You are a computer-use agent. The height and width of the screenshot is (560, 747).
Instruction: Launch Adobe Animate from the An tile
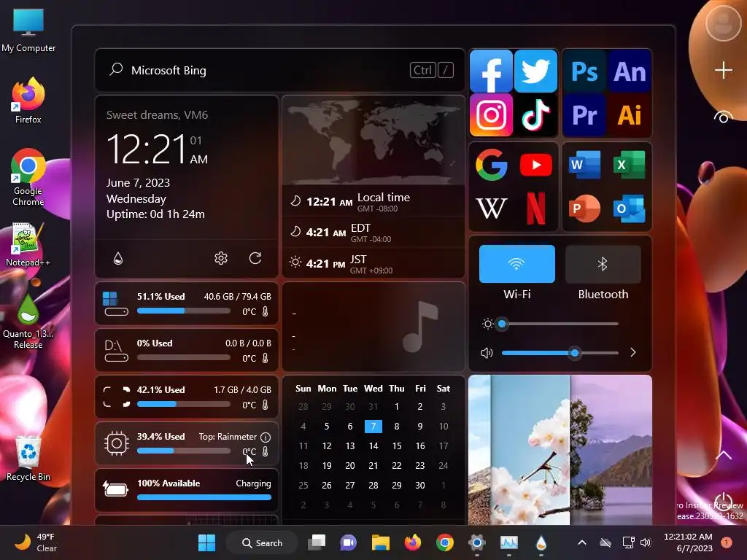[x=630, y=71]
